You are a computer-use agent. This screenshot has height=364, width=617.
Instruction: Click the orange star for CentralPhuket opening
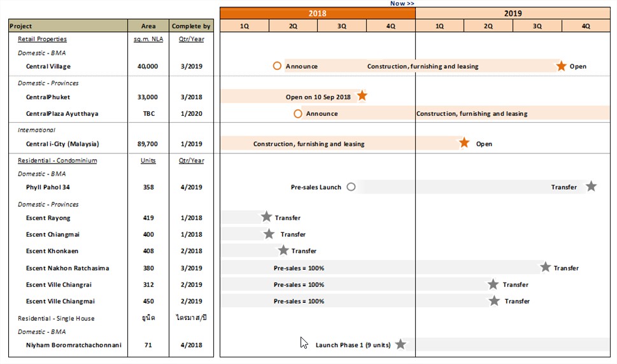click(x=362, y=95)
